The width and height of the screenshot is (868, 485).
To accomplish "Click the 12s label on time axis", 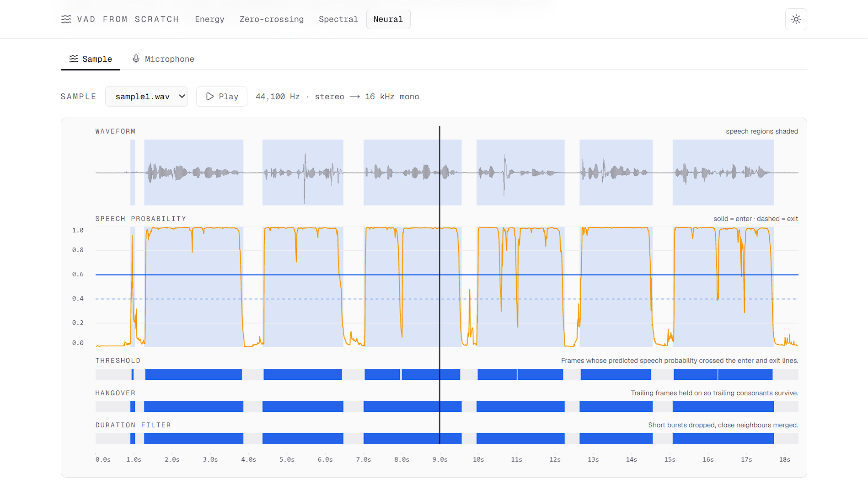I will click(x=555, y=459).
